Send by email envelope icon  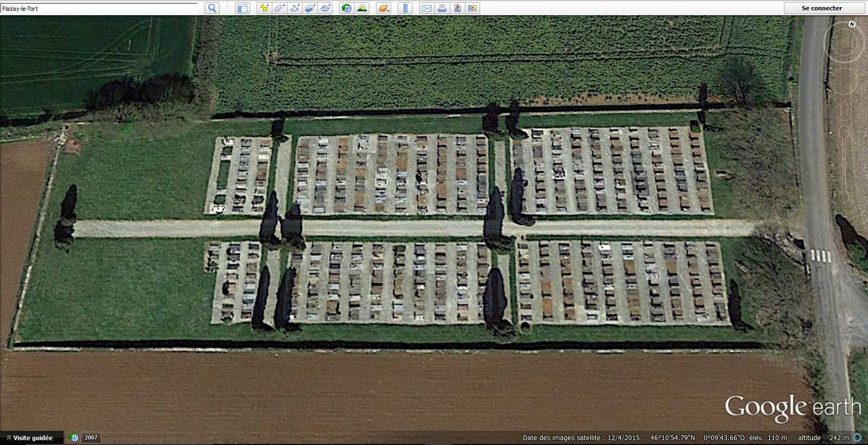[427, 8]
